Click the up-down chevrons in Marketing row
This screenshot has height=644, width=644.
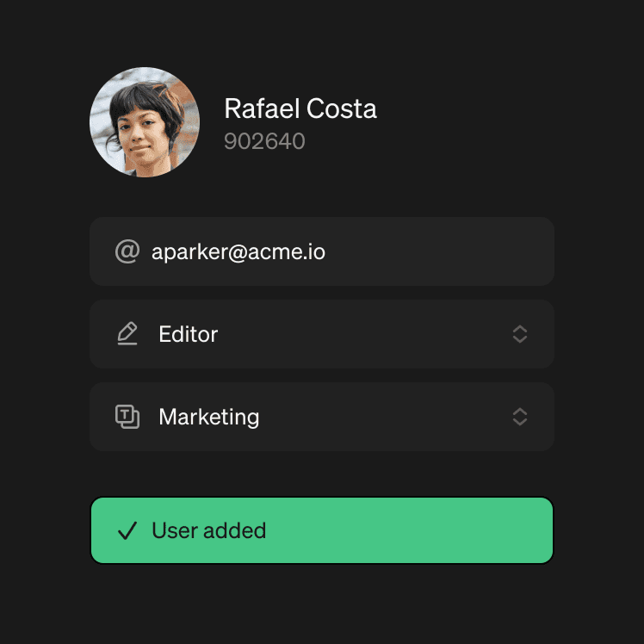(x=519, y=417)
